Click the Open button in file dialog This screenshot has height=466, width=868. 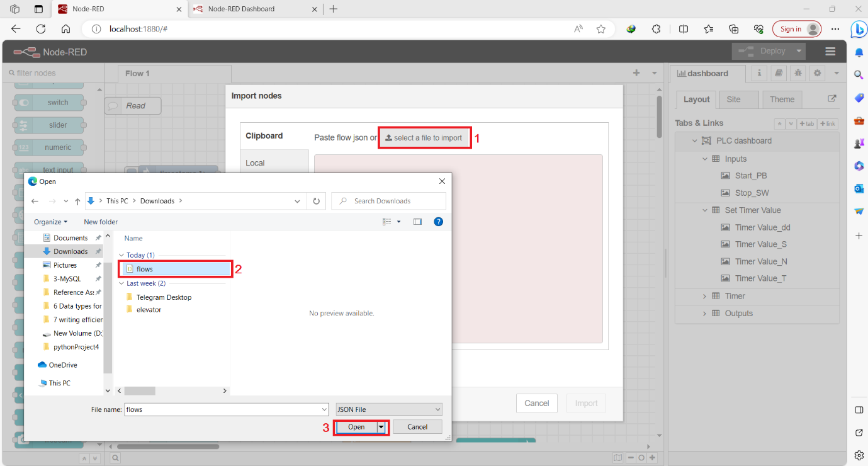click(356, 427)
